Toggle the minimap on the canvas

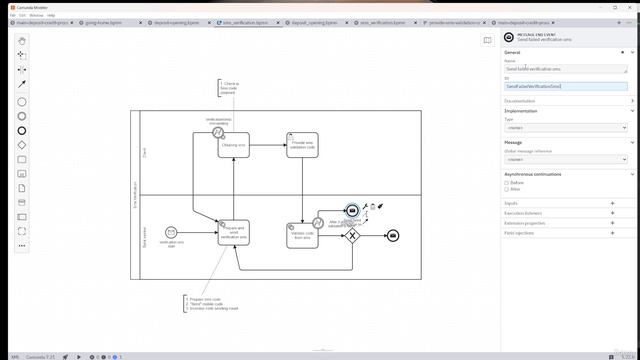(487, 40)
